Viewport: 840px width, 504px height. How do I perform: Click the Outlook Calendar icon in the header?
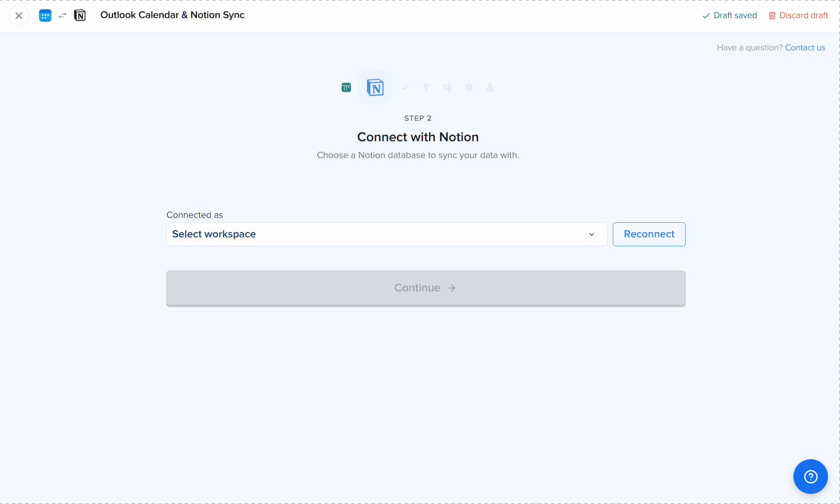pos(45,16)
